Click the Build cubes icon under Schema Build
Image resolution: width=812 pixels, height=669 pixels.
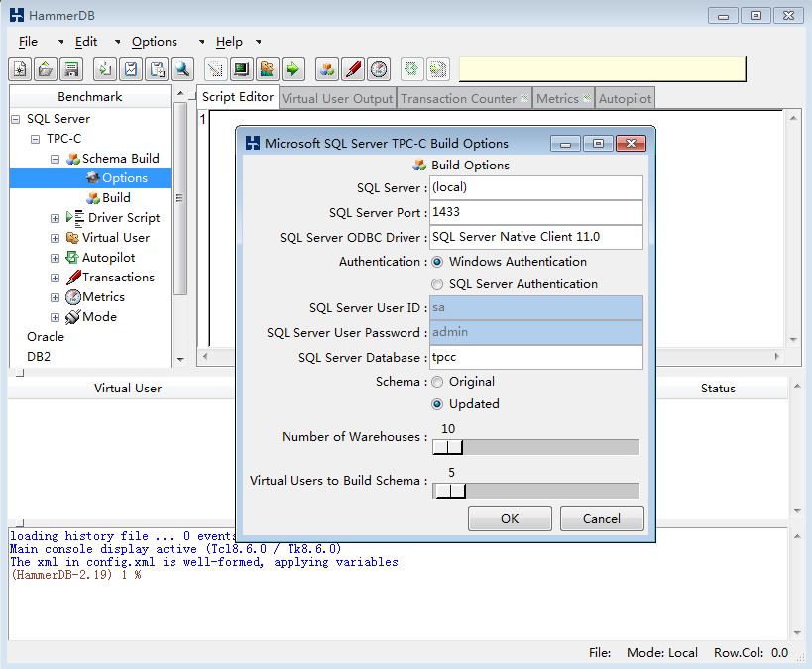[x=93, y=198]
